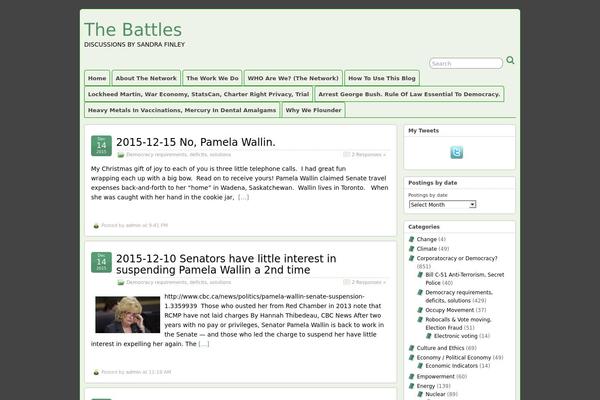Click book icon beside Corporatocracy or Democracy?
Viewport: 600px width, 400px height.
(x=412, y=258)
